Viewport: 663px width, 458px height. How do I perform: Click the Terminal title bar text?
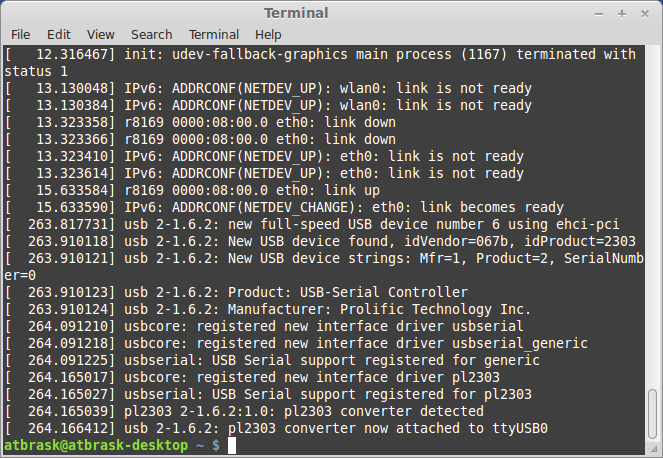tap(296, 13)
